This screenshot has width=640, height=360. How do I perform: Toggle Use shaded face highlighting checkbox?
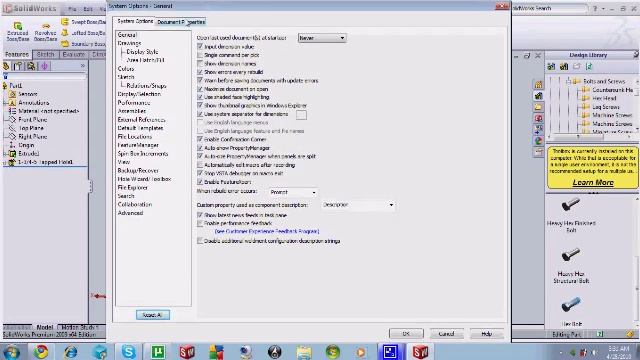click(200, 97)
